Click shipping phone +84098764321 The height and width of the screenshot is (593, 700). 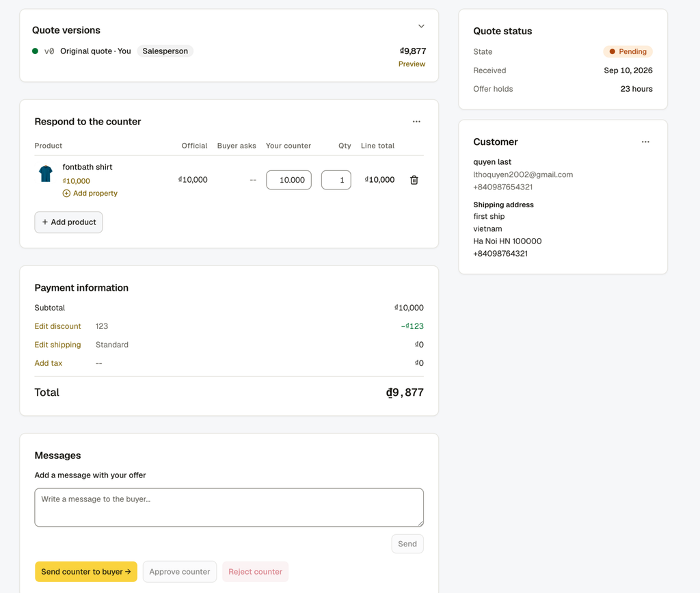(500, 254)
